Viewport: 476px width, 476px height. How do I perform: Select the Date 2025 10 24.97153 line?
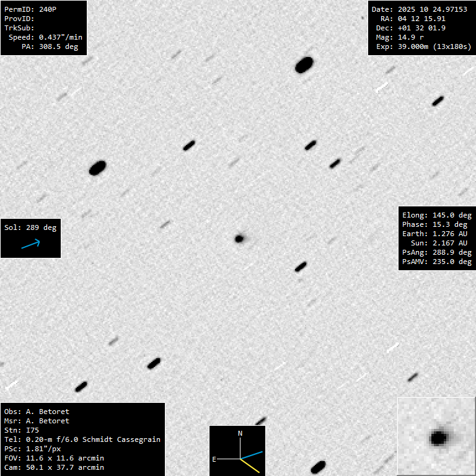coord(419,9)
